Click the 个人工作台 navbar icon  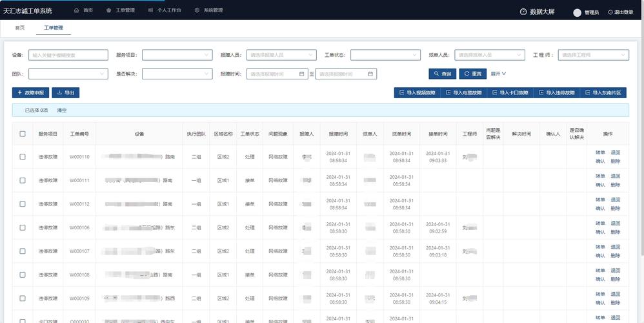click(x=151, y=10)
